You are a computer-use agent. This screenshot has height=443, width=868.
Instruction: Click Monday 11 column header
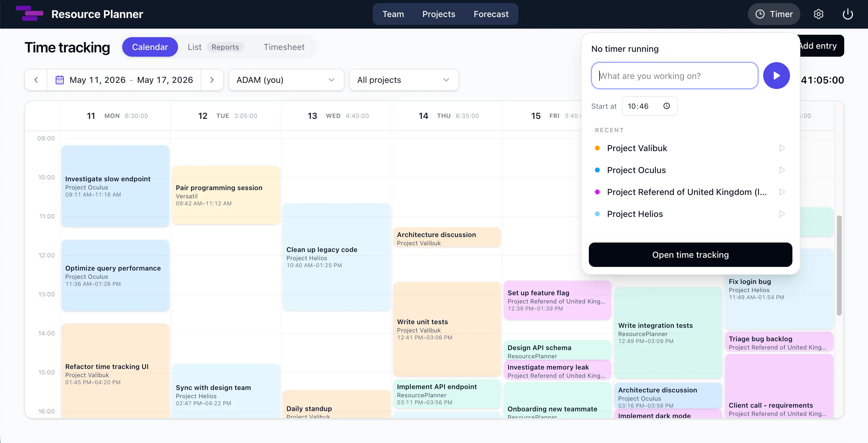click(x=115, y=116)
